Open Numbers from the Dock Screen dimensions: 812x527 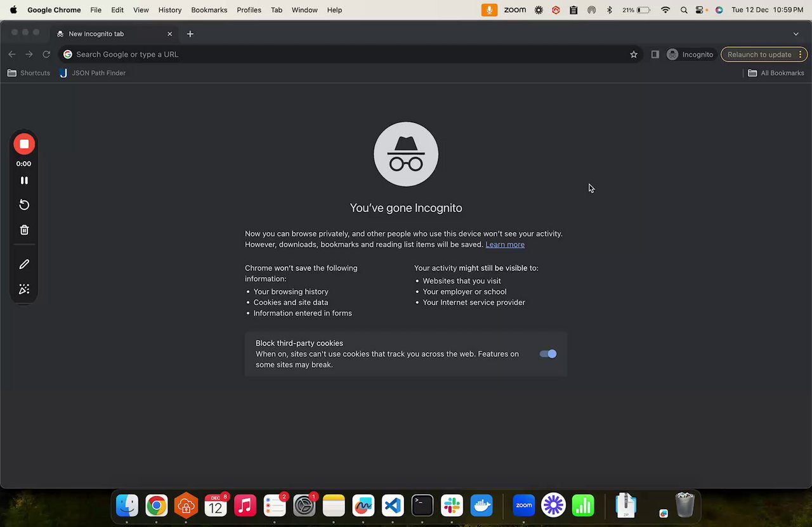583,505
